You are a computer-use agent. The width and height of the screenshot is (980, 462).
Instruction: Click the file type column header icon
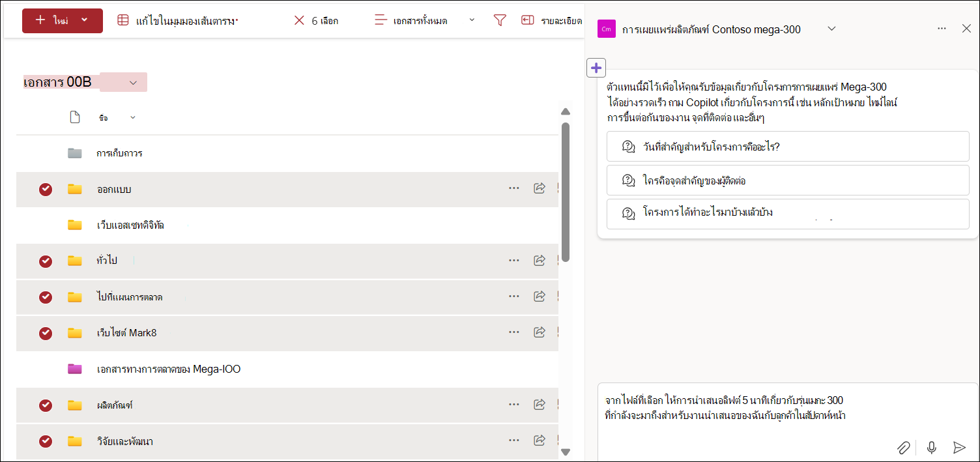click(x=74, y=117)
